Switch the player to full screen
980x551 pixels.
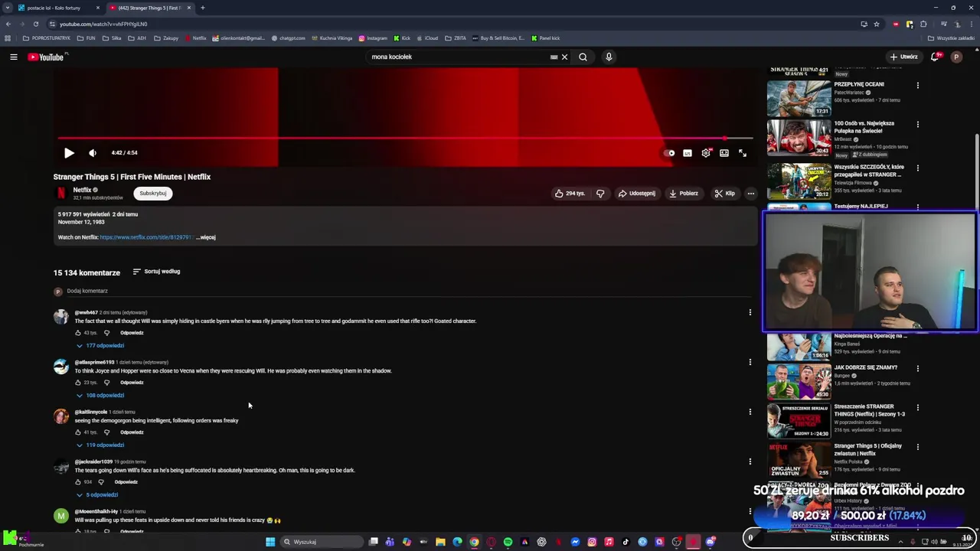click(743, 153)
